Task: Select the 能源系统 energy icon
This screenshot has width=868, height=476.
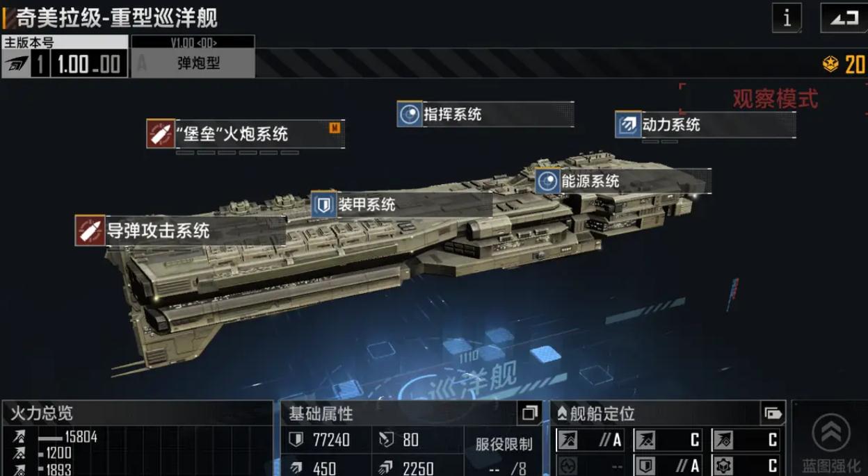Action: (548, 181)
